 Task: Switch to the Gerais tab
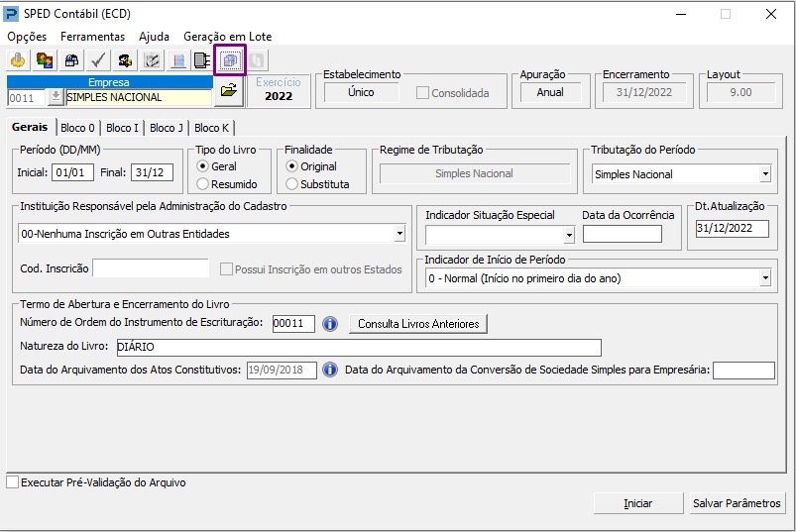(30, 127)
